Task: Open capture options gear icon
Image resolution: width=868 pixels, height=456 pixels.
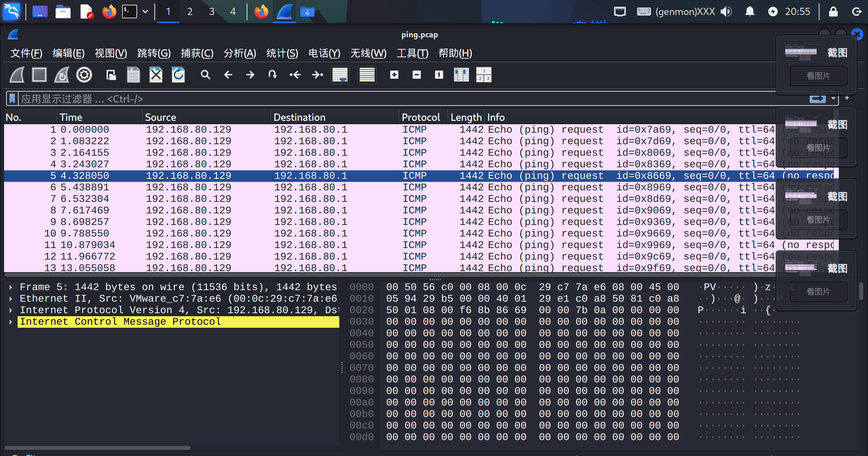Action: (x=84, y=75)
